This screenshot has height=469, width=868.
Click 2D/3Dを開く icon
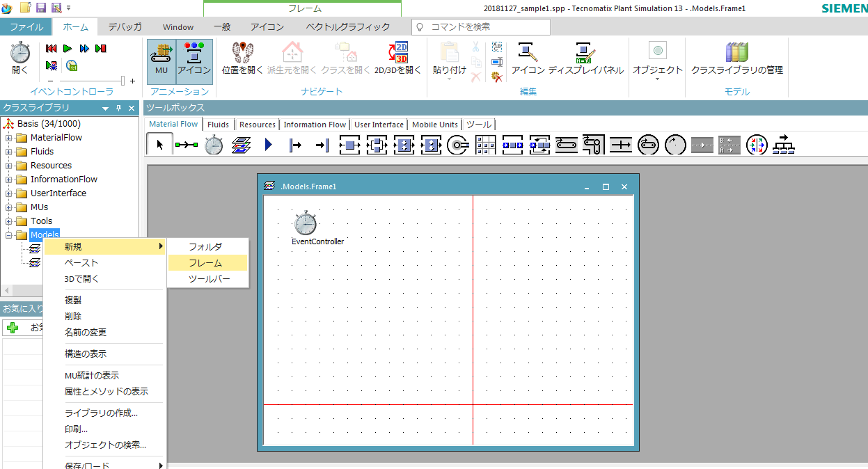coord(398,58)
